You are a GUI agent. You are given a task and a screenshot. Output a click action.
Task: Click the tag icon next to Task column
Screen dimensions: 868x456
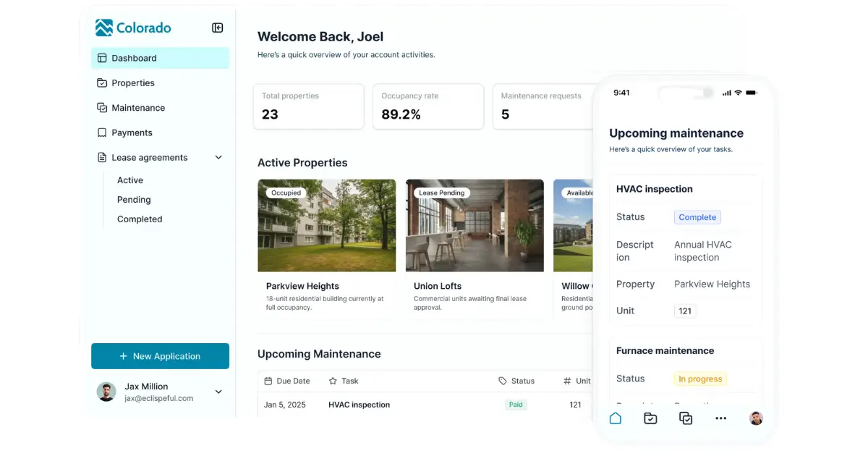click(333, 381)
